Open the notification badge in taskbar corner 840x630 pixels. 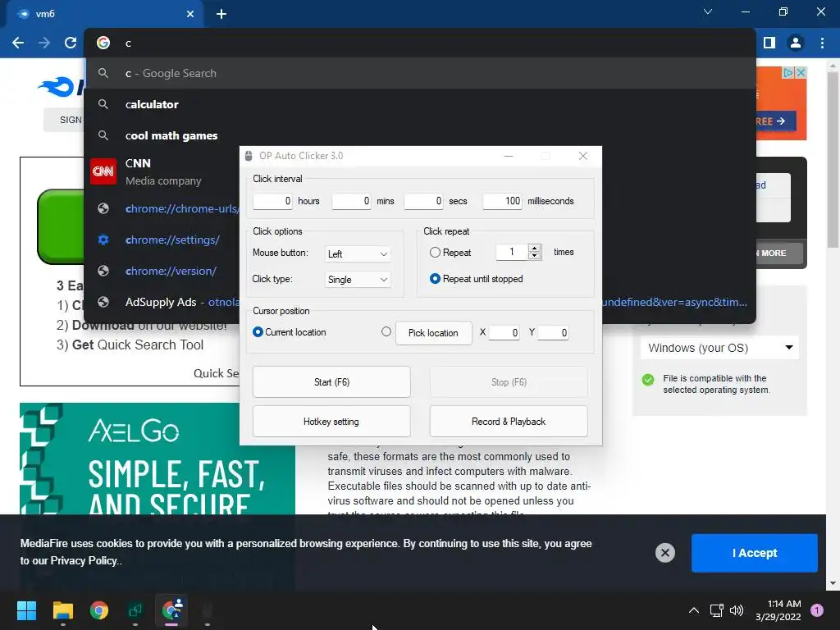point(817,609)
